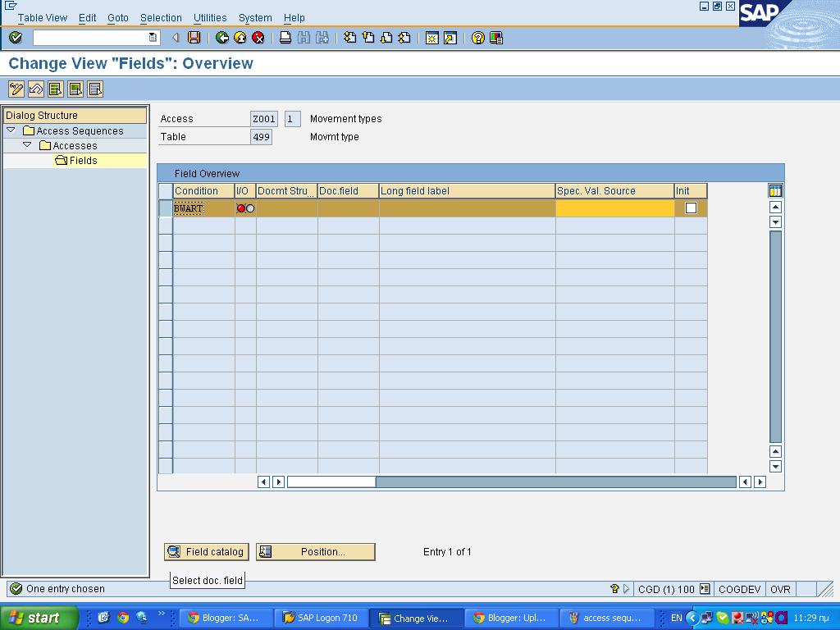This screenshot has width=840, height=630.
Task: Open the Edit menu
Action: tap(87, 18)
